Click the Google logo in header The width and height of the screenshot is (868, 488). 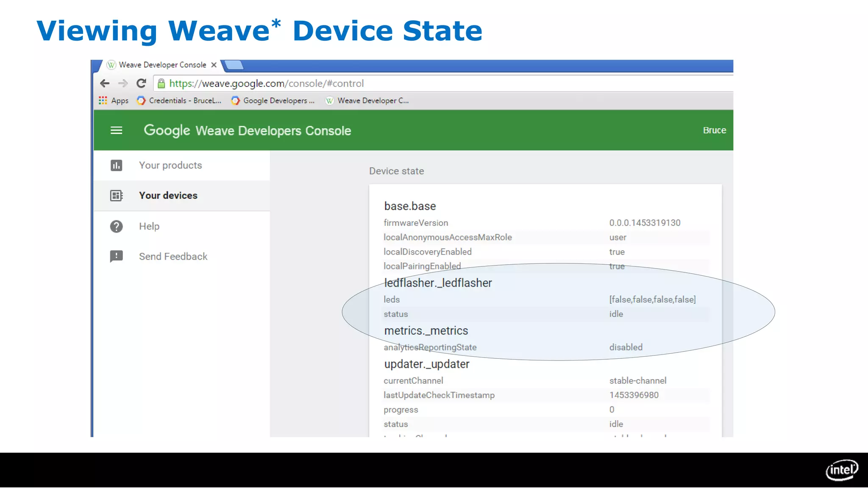click(x=167, y=130)
